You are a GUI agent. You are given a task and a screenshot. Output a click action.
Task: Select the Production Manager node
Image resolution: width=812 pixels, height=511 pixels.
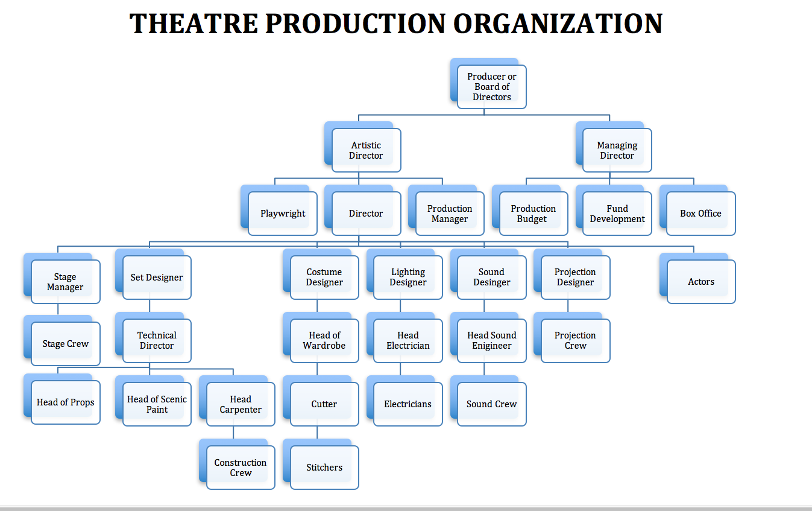(x=450, y=214)
